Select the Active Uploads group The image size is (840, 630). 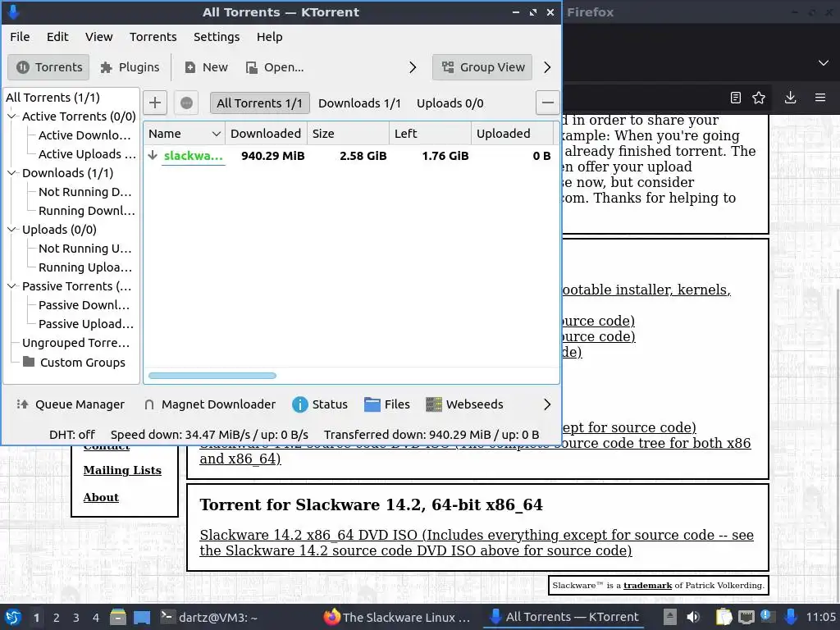pos(87,153)
